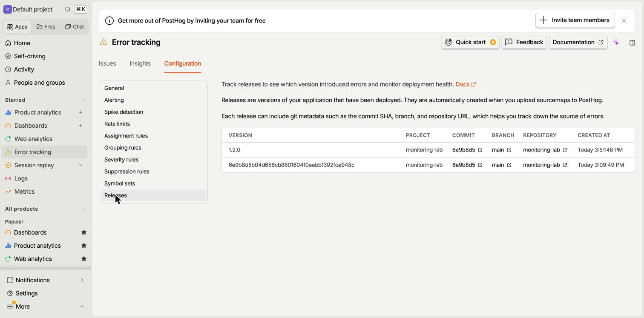Add new Product analytics insight plus icon
This screenshot has width=644, height=318.
point(80,112)
